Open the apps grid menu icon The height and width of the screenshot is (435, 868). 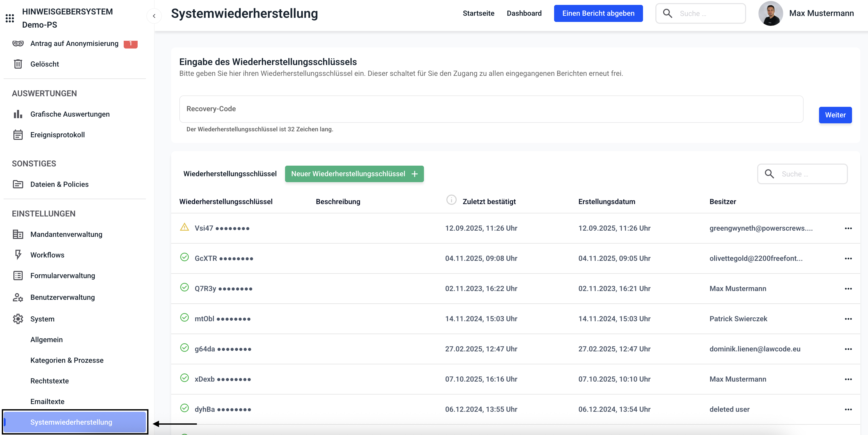click(10, 18)
